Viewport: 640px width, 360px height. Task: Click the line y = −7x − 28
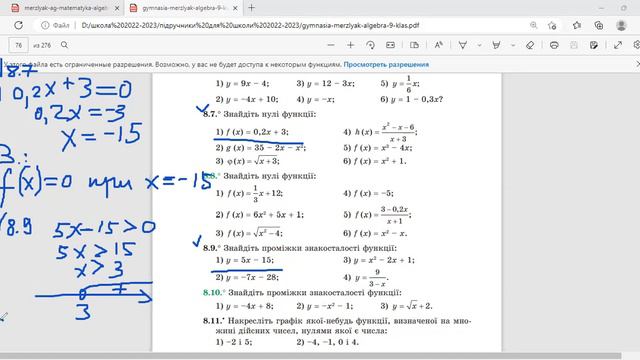point(247,277)
